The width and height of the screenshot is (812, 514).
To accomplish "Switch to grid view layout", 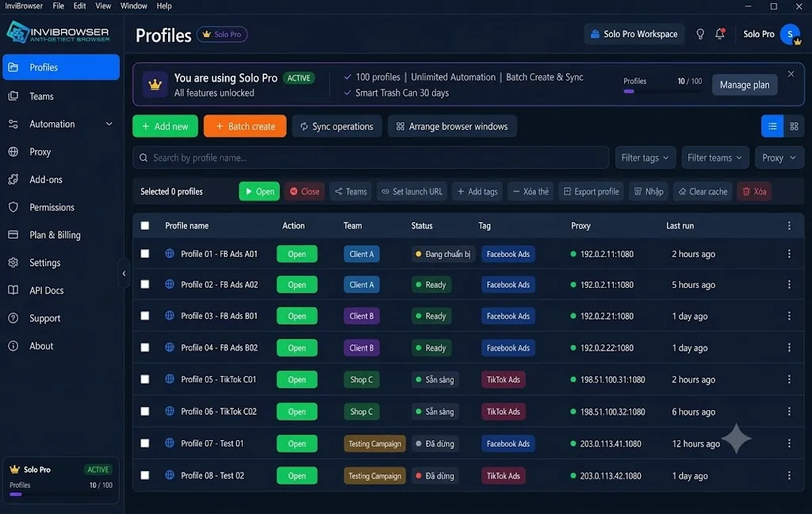I will 794,126.
